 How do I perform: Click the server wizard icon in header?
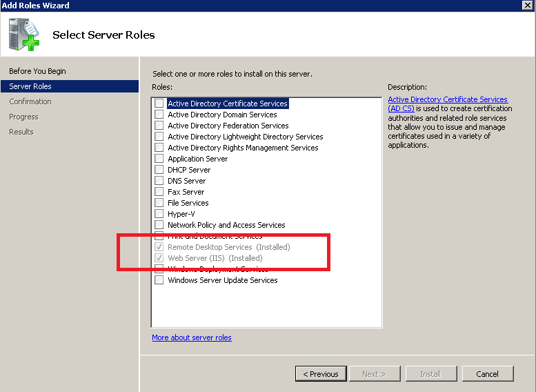tap(24, 35)
